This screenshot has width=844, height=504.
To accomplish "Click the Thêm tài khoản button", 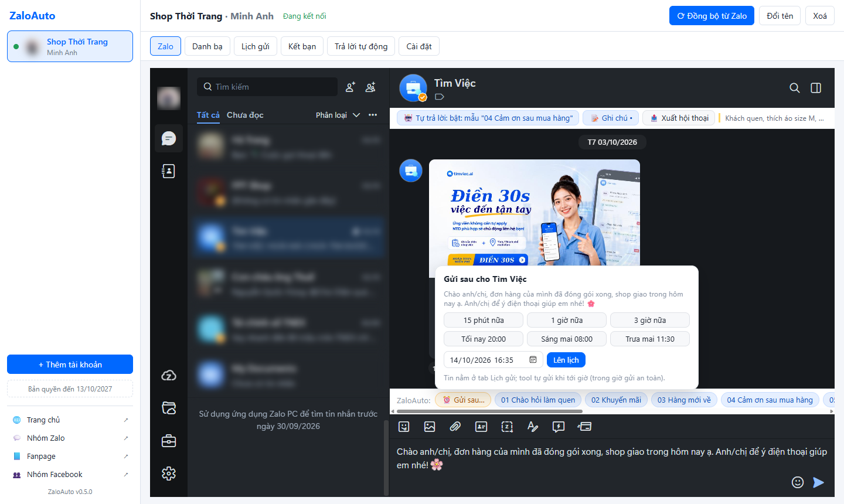I will point(70,365).
